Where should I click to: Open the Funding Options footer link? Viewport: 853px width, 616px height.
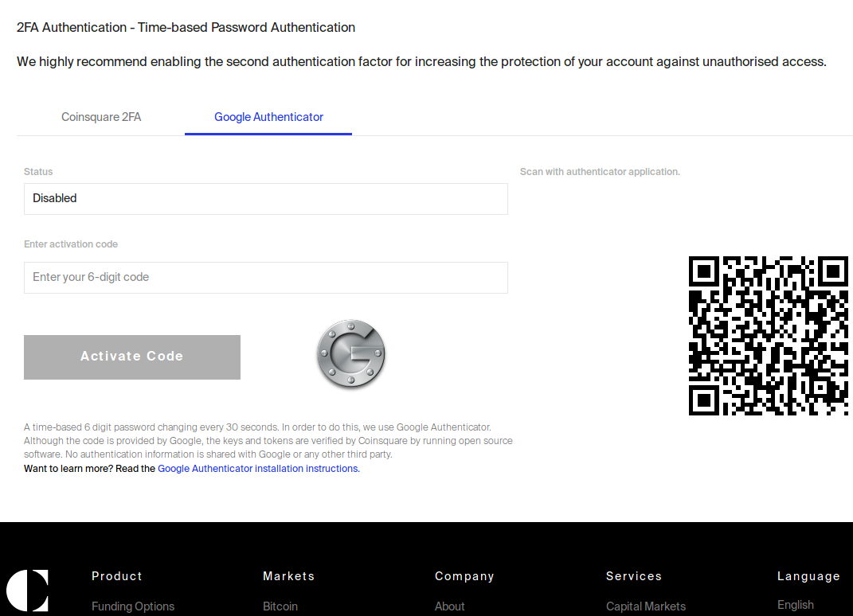pyautogui.click(x=133, y=606)
